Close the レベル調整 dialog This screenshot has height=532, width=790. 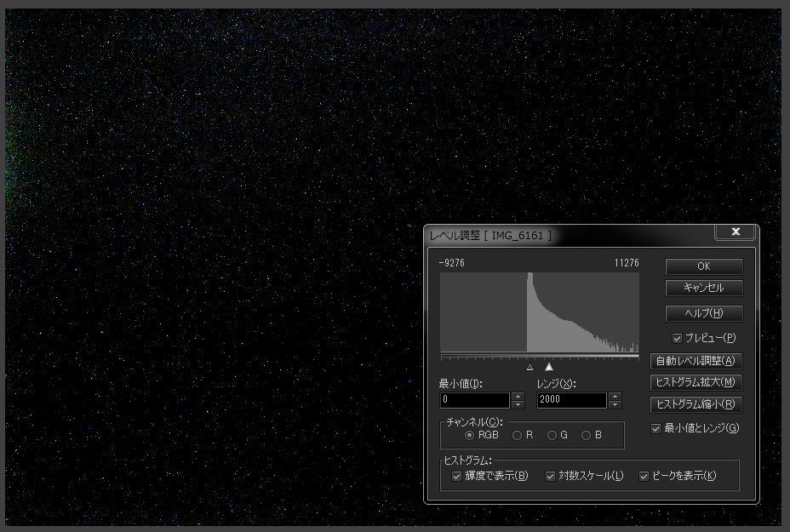click(x=736, y=232)
